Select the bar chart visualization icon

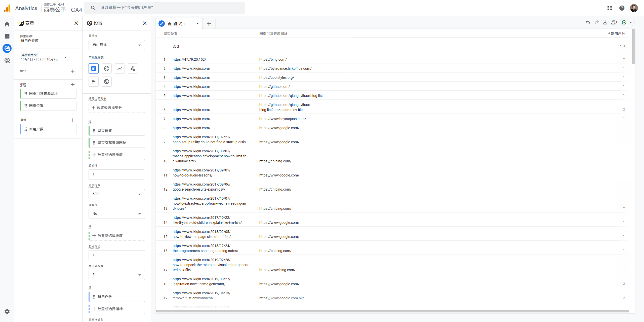click(x=94, y=82)
